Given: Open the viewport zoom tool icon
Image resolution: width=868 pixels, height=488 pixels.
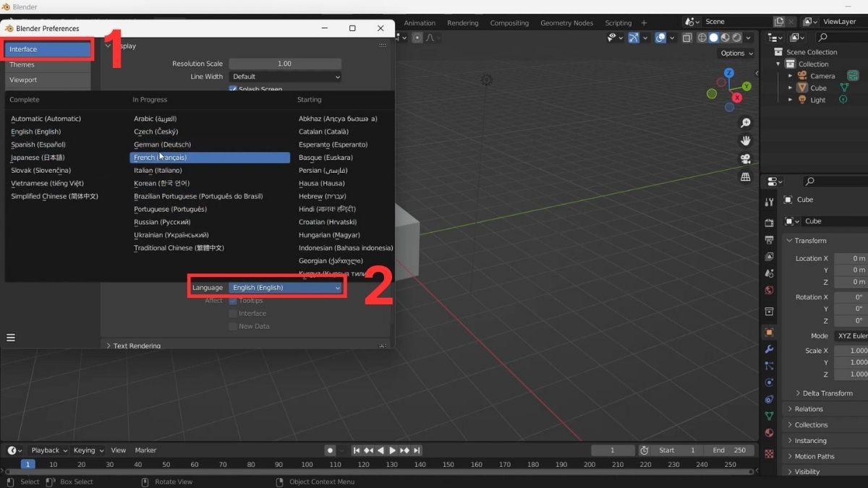Looking at the screenshot, I should tap(745, 123).
